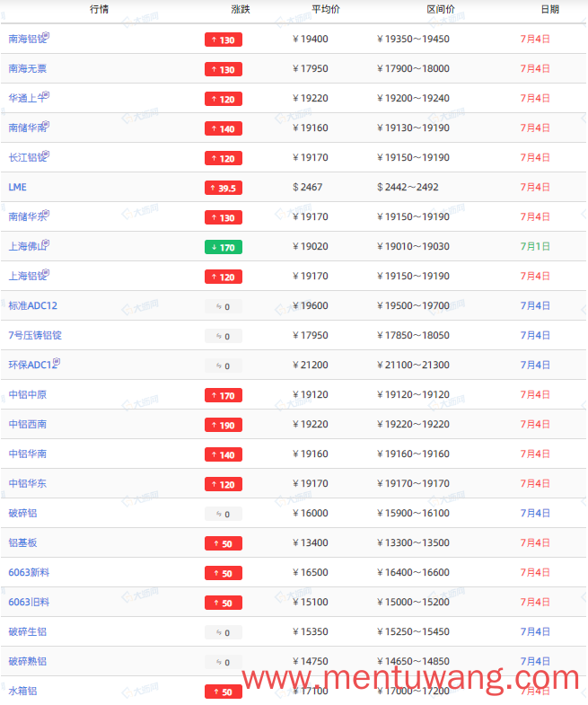This screenshot has width=588, height=705.
Task: Select LME average price $2467
Action: click(x=308, y=187)
